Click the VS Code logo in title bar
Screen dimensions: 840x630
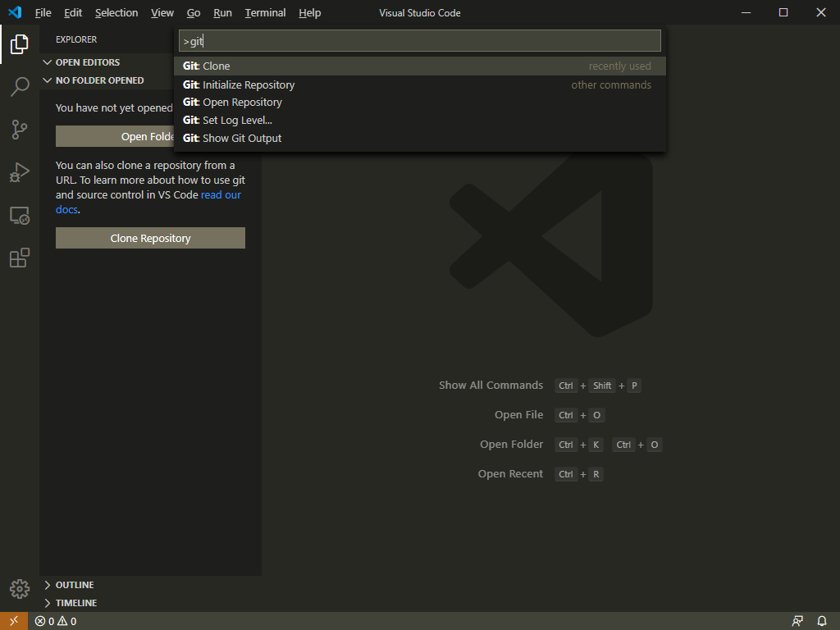pos(15,12)
